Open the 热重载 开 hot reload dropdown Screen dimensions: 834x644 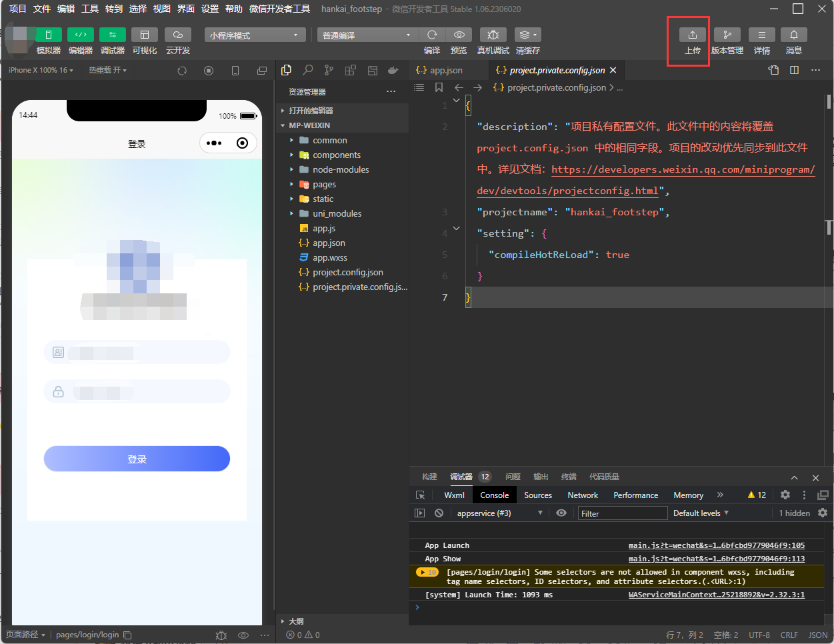point(108,70)
